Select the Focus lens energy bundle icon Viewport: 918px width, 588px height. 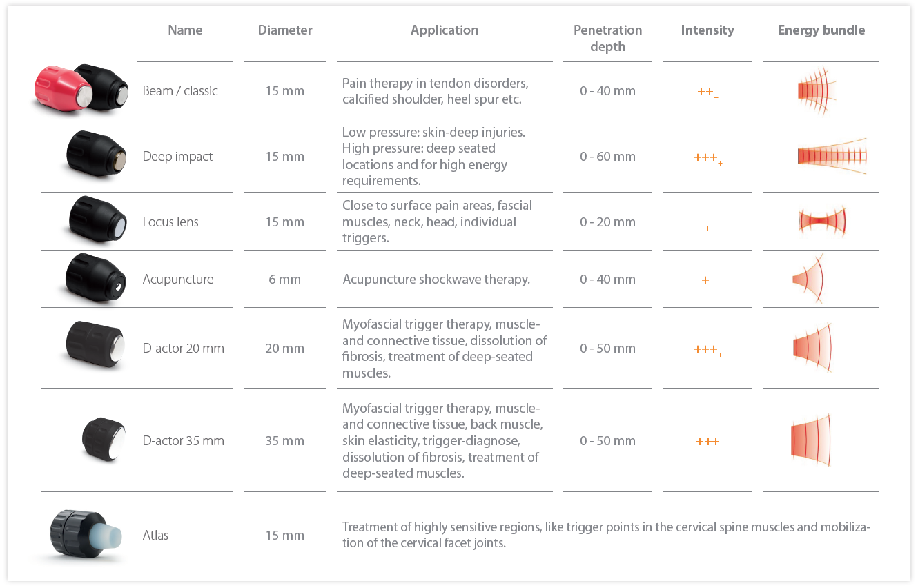pyautogui.click(x=822, y=222)
